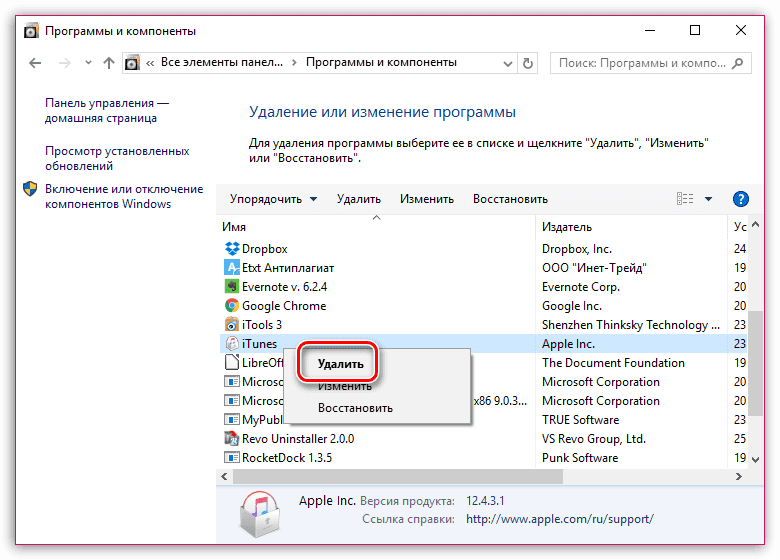Click horizontal scrollbar right arrow
This screenshot has width=780, height=560.
tap(739, 476)
